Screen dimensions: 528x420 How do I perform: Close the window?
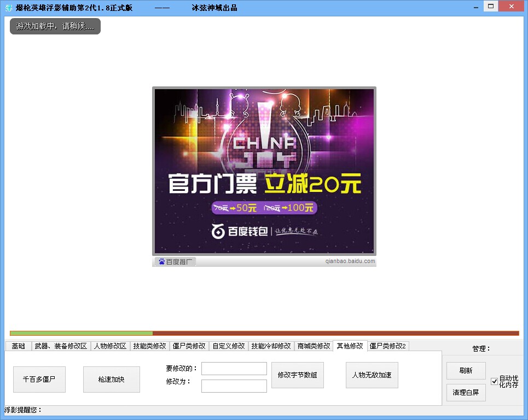tap(511, 7)
